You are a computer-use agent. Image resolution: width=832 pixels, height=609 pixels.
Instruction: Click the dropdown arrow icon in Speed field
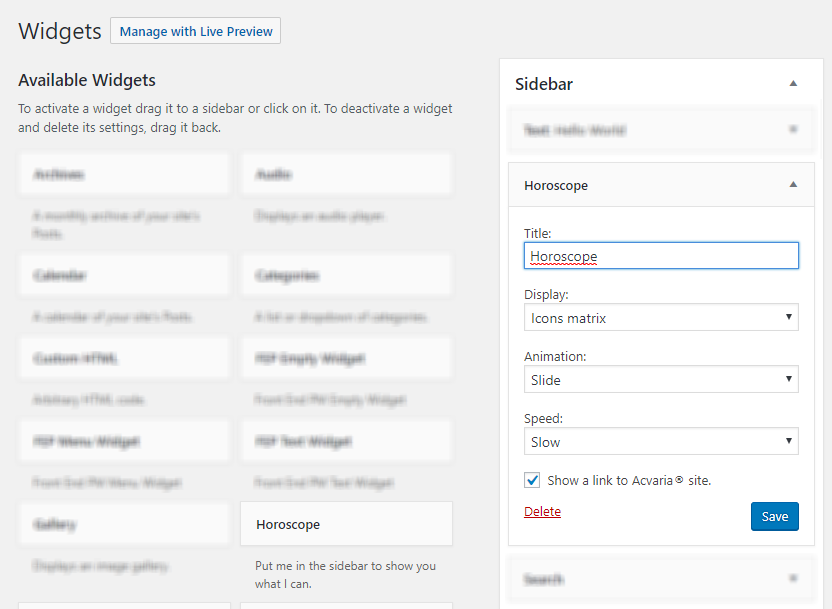(x=788, y=441)
